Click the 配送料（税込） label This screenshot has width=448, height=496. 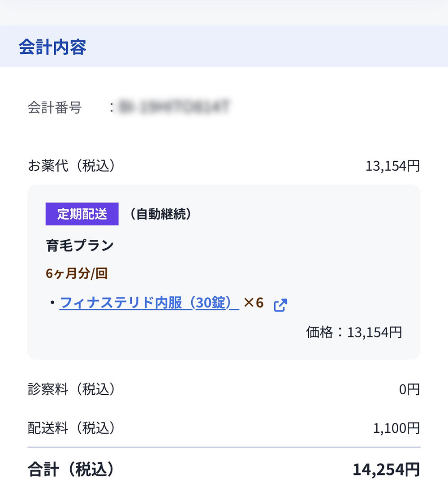[72, 428]
